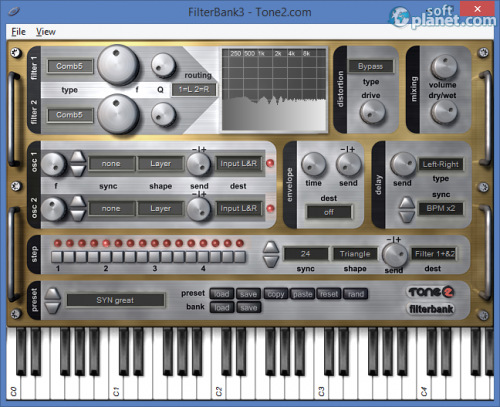
Task: Toggle step sequencer button under number 2
Action: point(106,257)
